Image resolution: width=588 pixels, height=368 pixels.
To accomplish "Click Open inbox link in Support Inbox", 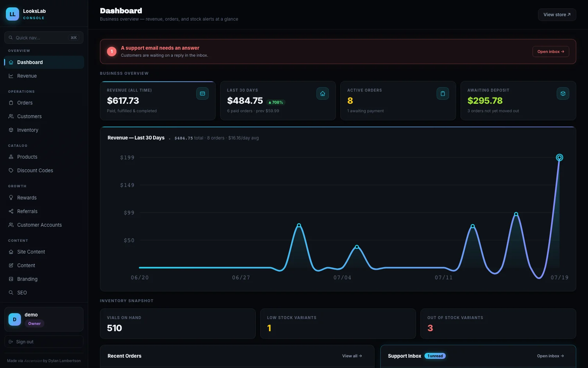I will (x=550, y=356).
